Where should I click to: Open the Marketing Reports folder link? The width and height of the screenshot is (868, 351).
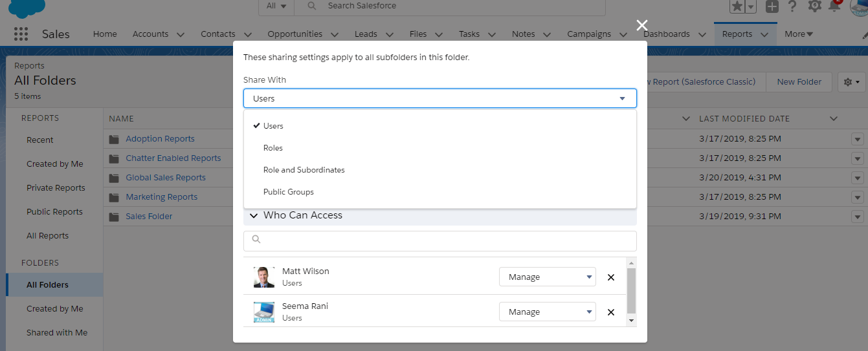pyautogui.click(x=162, y=197)
